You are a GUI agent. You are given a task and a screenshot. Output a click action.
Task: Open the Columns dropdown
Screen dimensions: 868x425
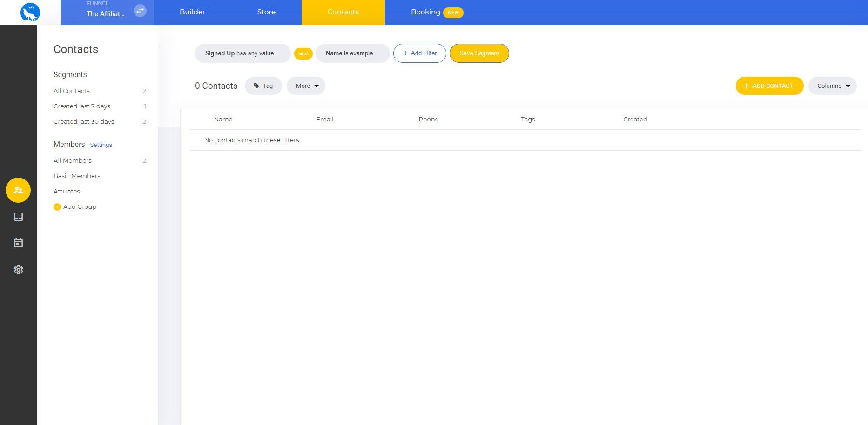pyautogui.click(x=832, y=86)
